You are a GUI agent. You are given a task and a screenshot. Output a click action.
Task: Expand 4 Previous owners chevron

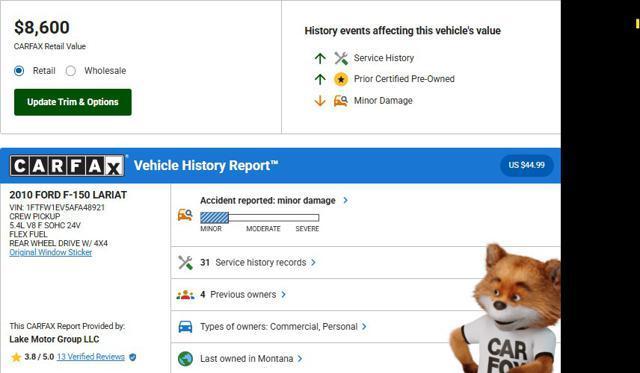284,294
